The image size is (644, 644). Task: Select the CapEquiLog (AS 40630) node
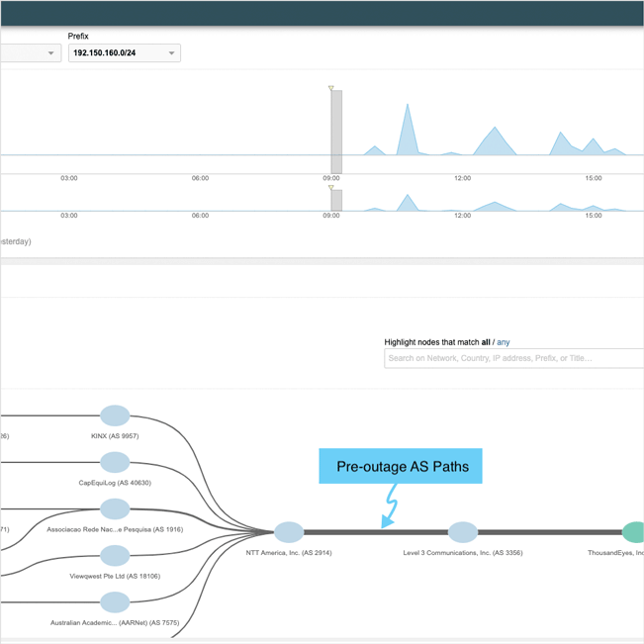point(115,462)
